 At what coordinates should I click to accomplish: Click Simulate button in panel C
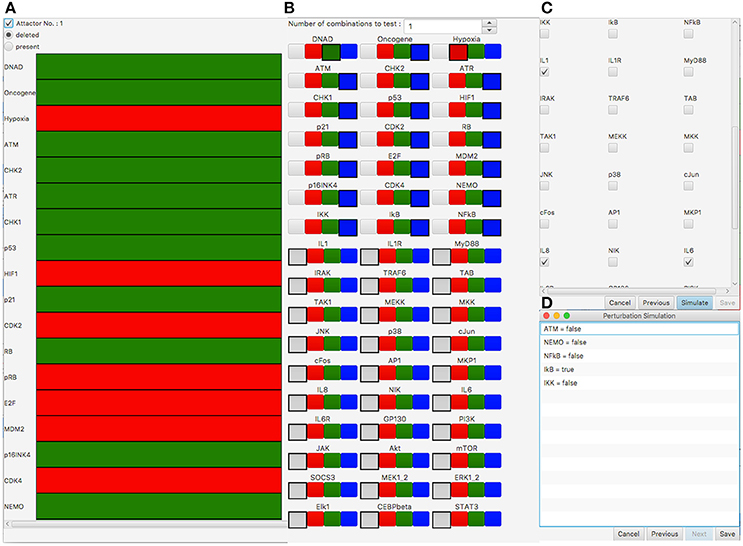[695, 302]
